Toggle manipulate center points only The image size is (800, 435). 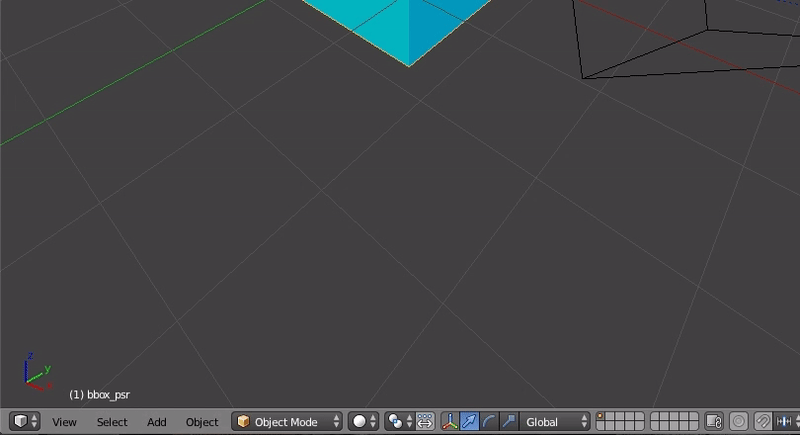pos(425,422)
